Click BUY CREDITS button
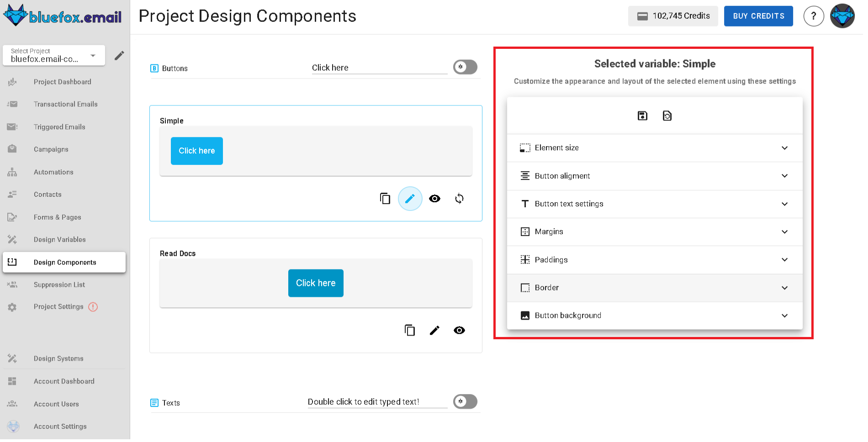Image resolution: width=868 pixels, height=442 pixels. (758, 16)
